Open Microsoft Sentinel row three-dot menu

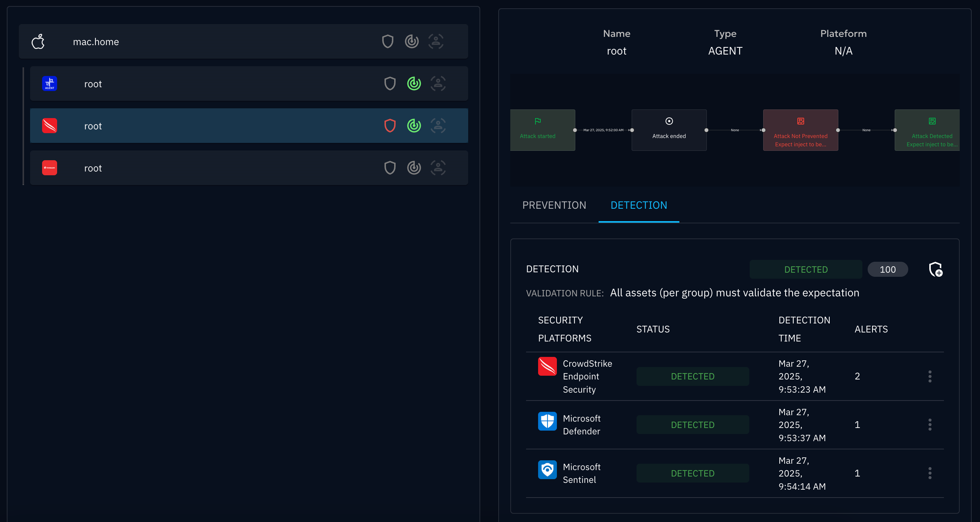[930, 473]
